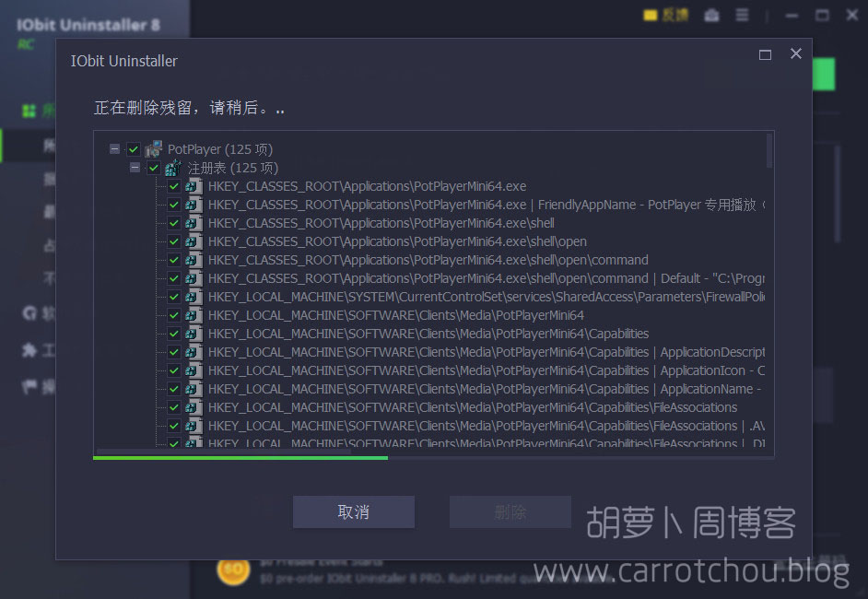
Task: Click registry icon for shell\open\command key row
Action: pyautogui.click(x=194, y=260)
